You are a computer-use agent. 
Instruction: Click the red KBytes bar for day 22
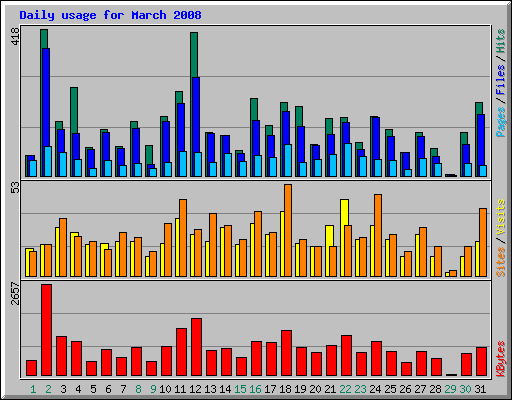coord(347,356)
